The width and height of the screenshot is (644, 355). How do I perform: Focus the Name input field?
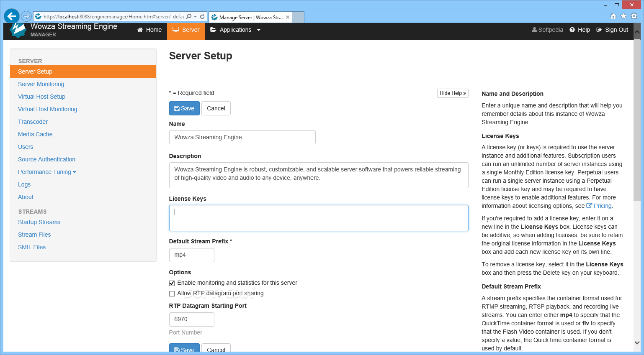242,137
